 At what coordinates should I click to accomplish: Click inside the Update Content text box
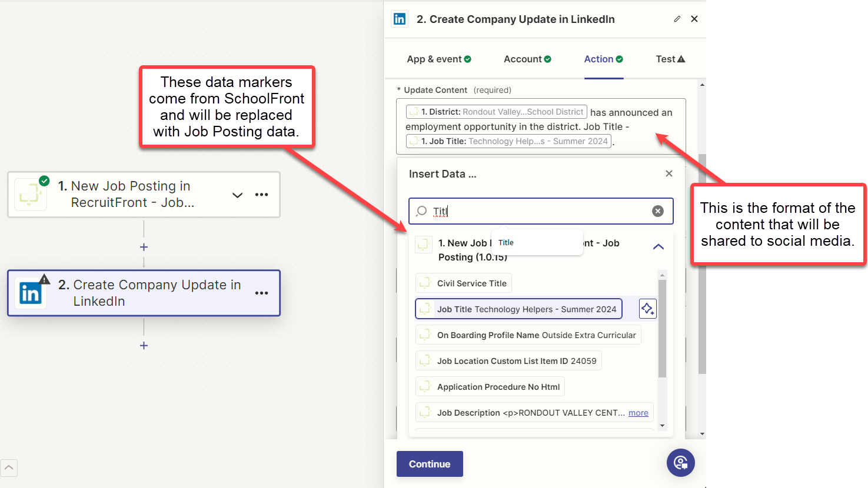541,126
